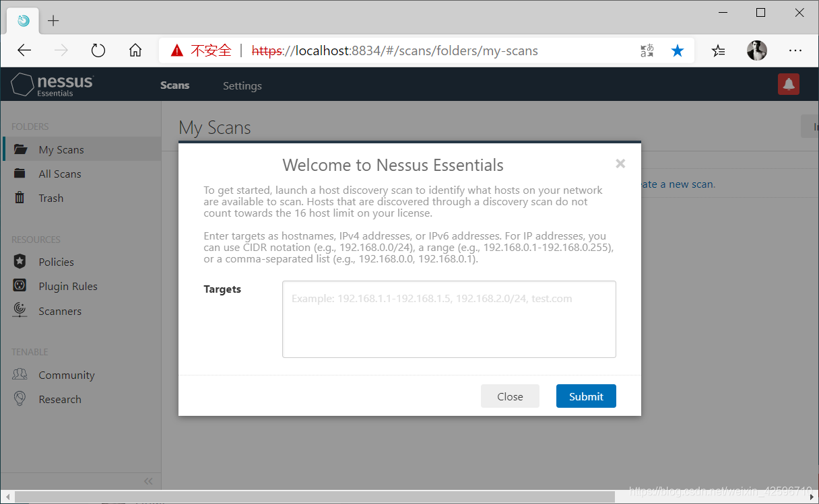Toggle the blue favorites star
The height and width of the screenshot is (504, 819).
(678, 50)
